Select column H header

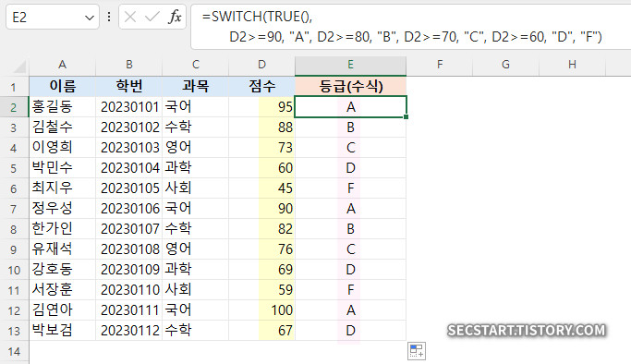pos(572,65)
